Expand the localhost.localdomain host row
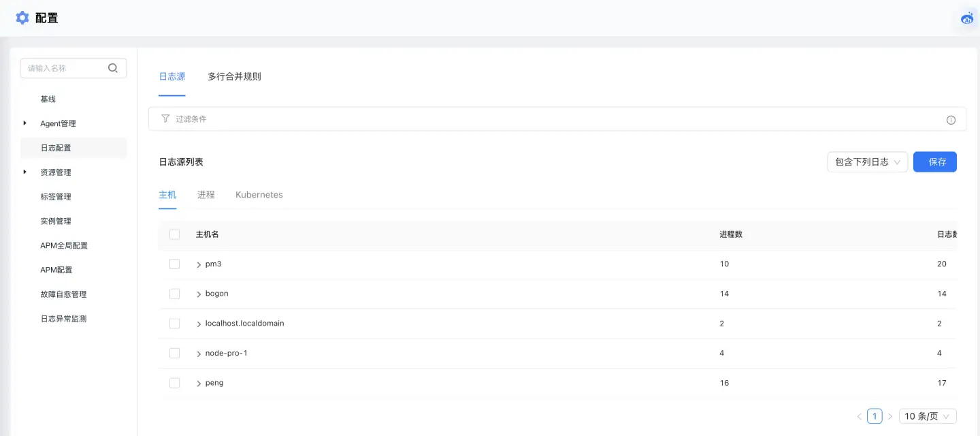The image size is (980, 436). [199, 324]
